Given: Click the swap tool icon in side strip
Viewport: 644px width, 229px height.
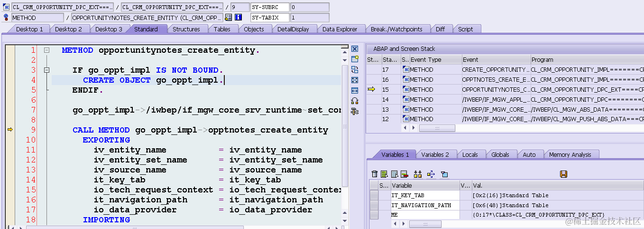Looking at the screenshot, I should pyautogui.click(x=355, y=69).
